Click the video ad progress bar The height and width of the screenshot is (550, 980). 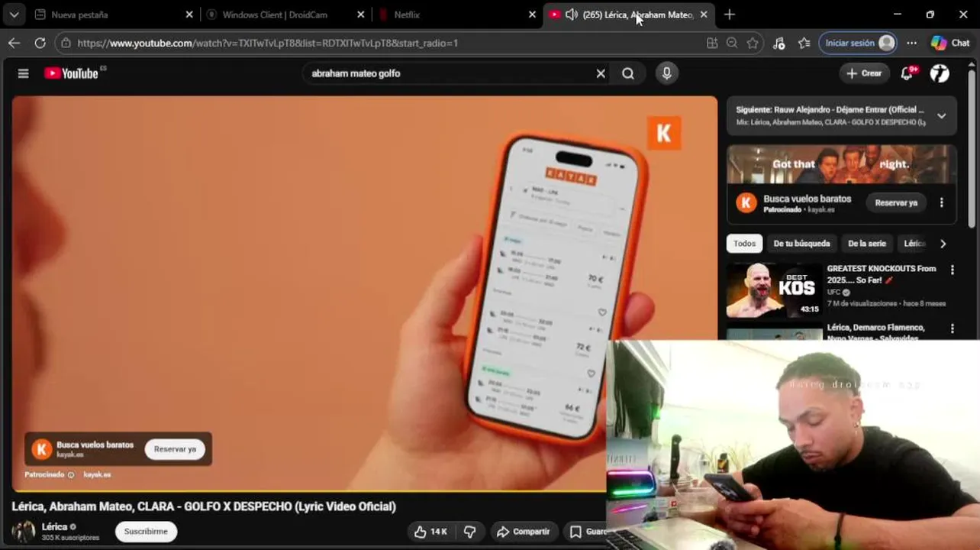point(309,491)
